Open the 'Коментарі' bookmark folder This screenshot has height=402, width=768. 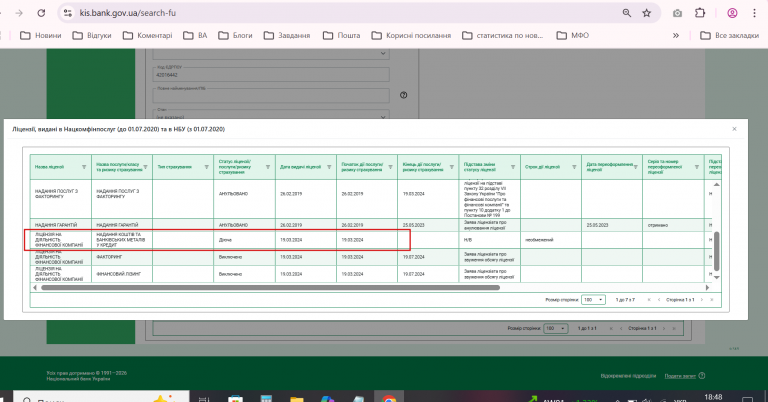tap(147, 35)
